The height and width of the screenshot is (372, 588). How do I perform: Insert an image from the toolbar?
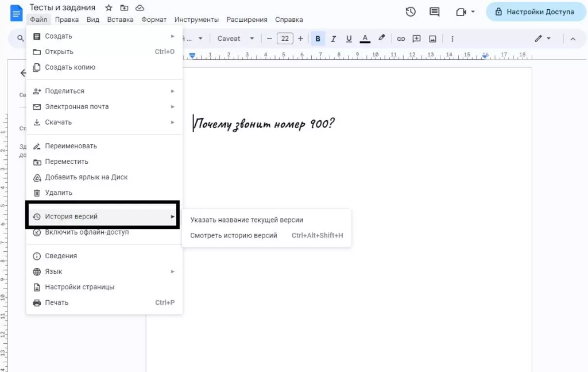(432, 38)
